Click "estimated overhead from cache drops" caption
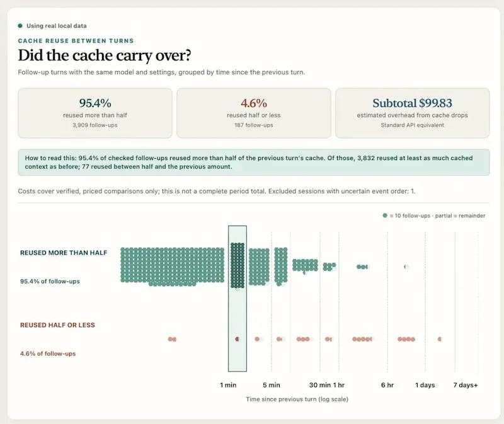Viewport: 504px width, 424px height. pyautogui.click(x=413, y=115)
